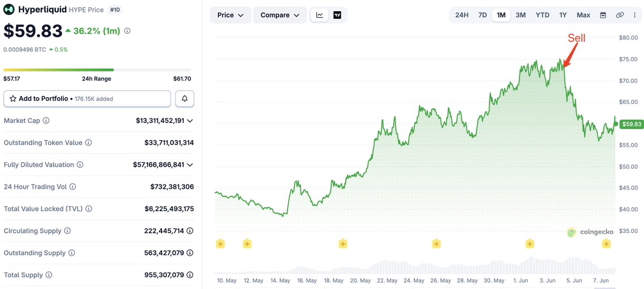
Task: Click the $33,711,031,314 value
Action: click(169, 143)
